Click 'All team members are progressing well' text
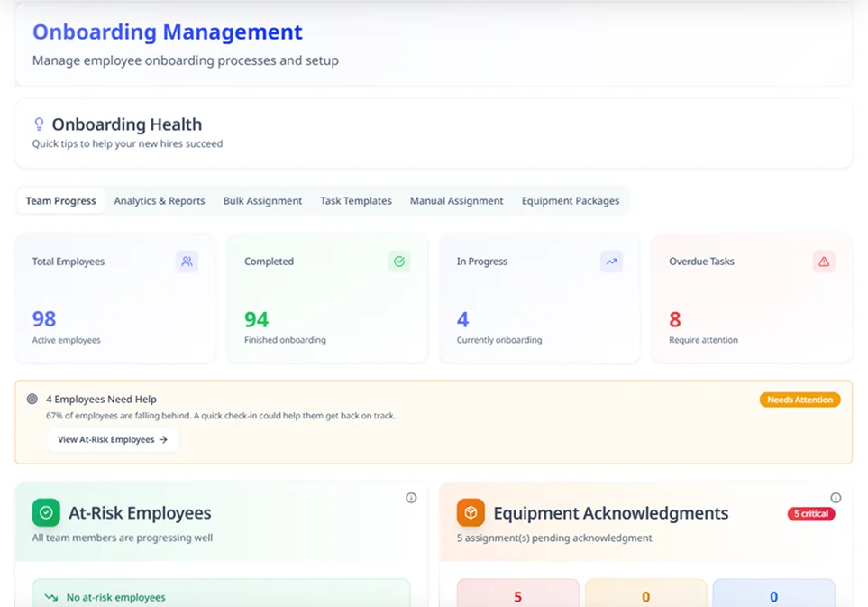868x607 pixels. click(x=123, y=538)
